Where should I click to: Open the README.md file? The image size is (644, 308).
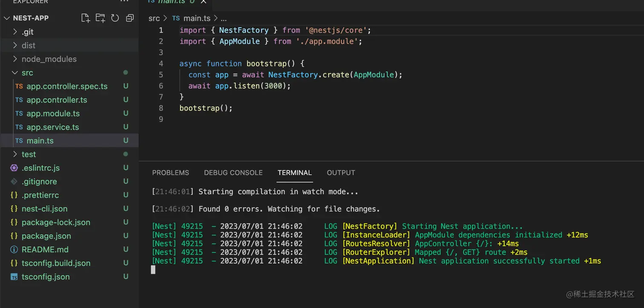click(x=69, y=250)
